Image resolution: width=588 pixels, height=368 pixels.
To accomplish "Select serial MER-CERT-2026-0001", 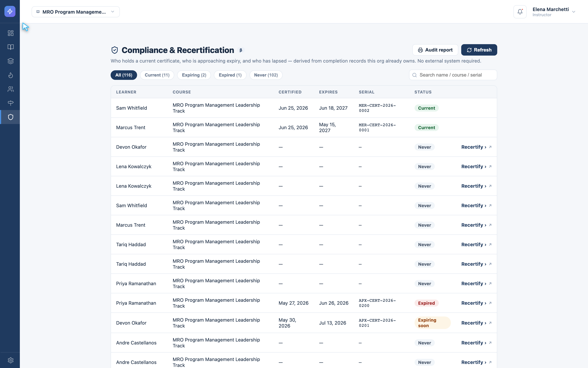I will click(x=377, y=127).
